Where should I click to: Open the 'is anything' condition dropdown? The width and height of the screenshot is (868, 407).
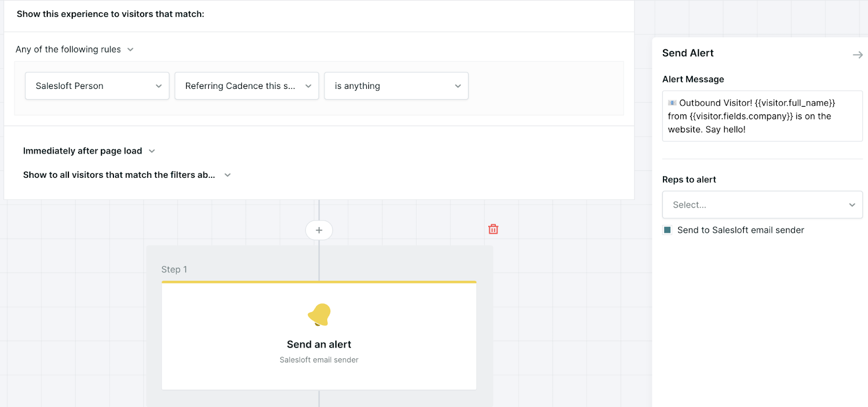(x=396, y=86)
